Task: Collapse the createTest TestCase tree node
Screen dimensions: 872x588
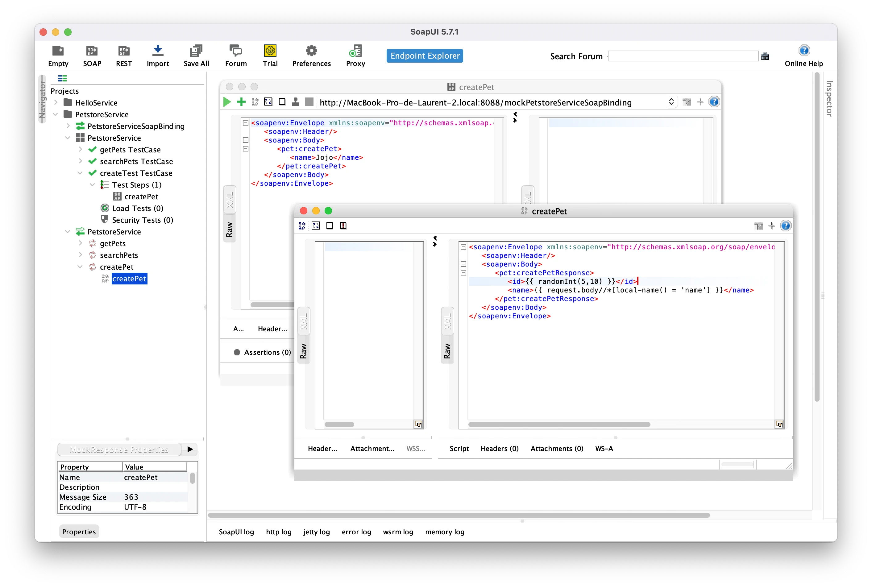Action: (80, 173)
